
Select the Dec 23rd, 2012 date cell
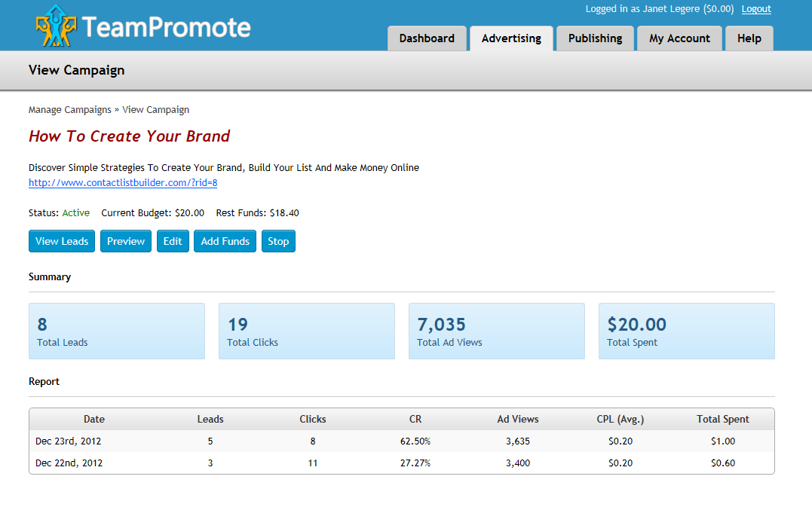click(69, 441)
